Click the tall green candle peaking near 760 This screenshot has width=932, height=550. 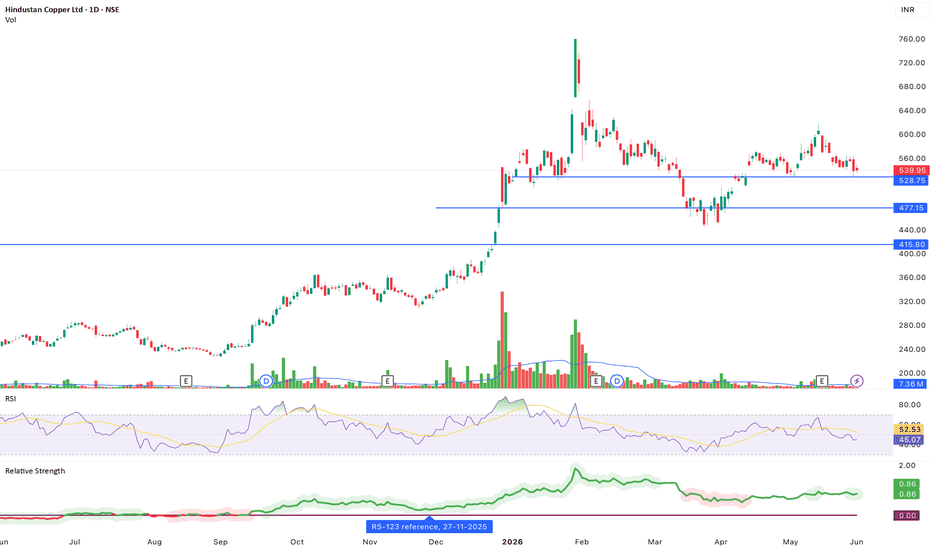[575, 67]
